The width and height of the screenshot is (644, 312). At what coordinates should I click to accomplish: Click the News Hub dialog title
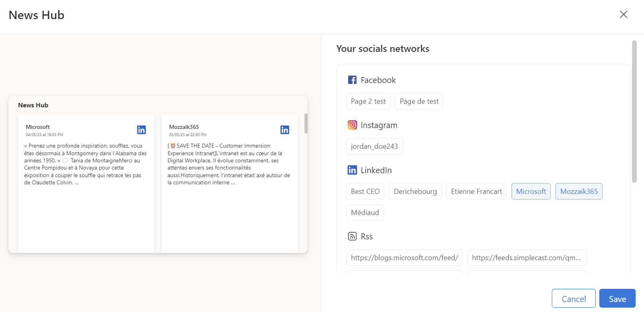(x=36, y=15)
